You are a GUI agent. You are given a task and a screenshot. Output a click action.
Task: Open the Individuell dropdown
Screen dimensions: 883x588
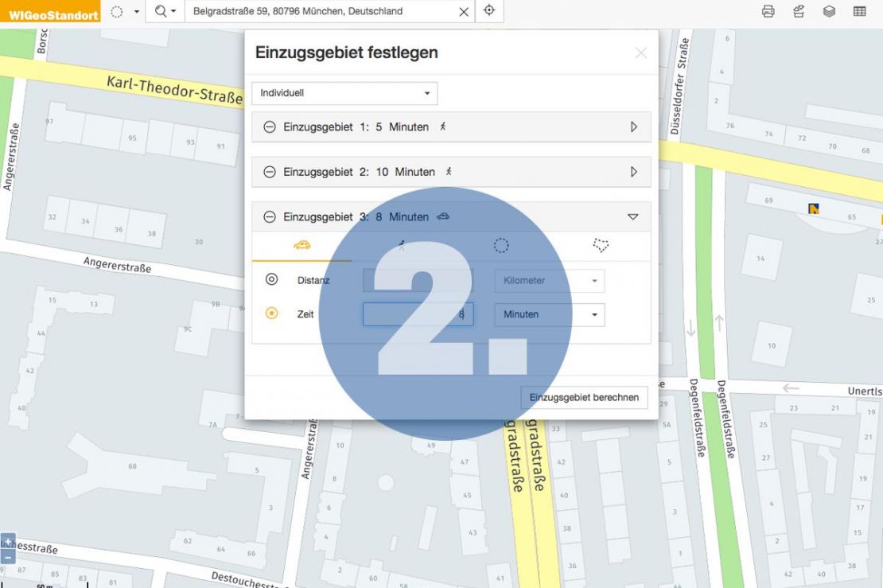[344, 93]
